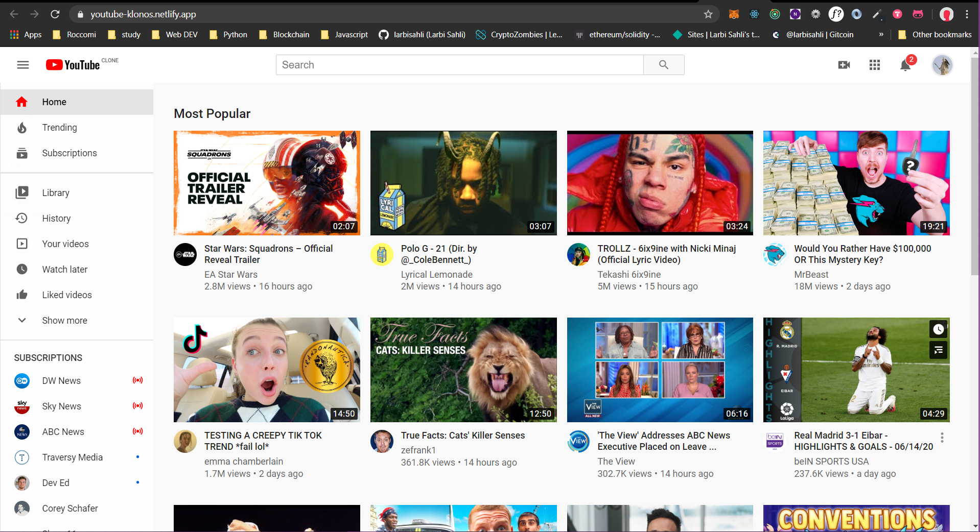Open History in sidebar

(77, 219)
